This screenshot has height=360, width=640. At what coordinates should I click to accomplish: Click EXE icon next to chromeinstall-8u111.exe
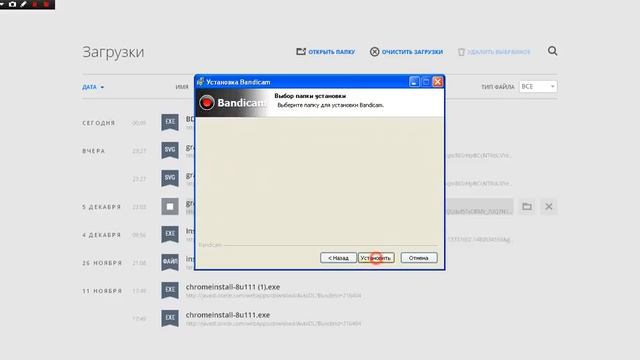click(x=170, y=318)
